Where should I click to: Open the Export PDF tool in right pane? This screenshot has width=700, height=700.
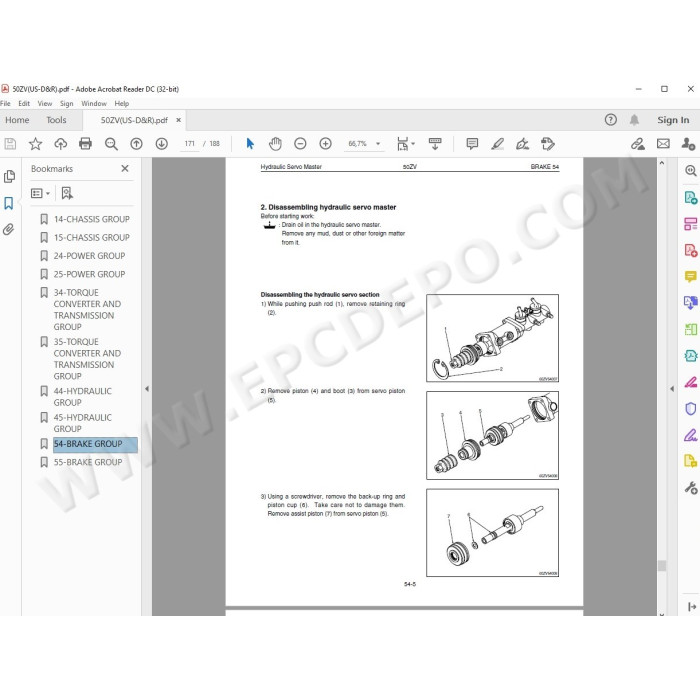click(x=691, y=197)
